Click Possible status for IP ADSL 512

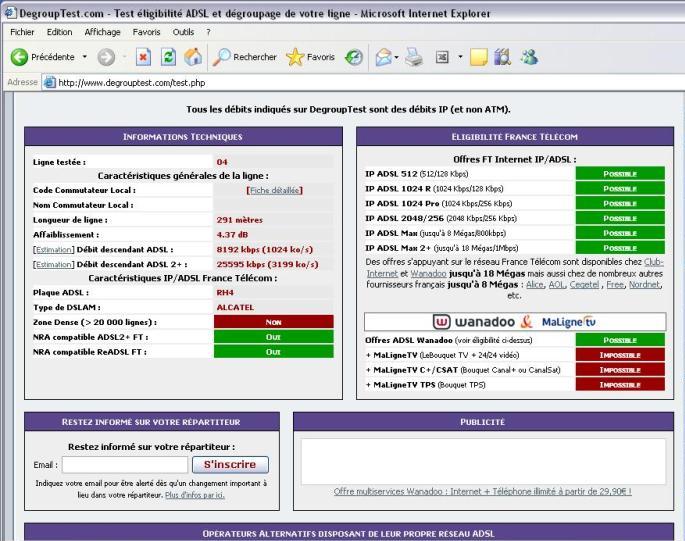pos(620,174)
